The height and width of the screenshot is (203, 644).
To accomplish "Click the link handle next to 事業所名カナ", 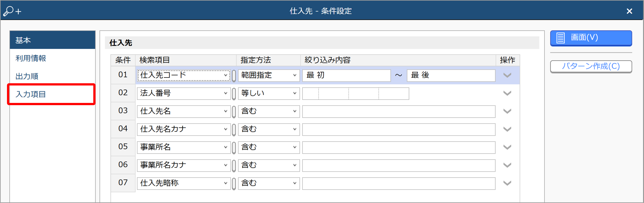I will click(x=234, y=166).
